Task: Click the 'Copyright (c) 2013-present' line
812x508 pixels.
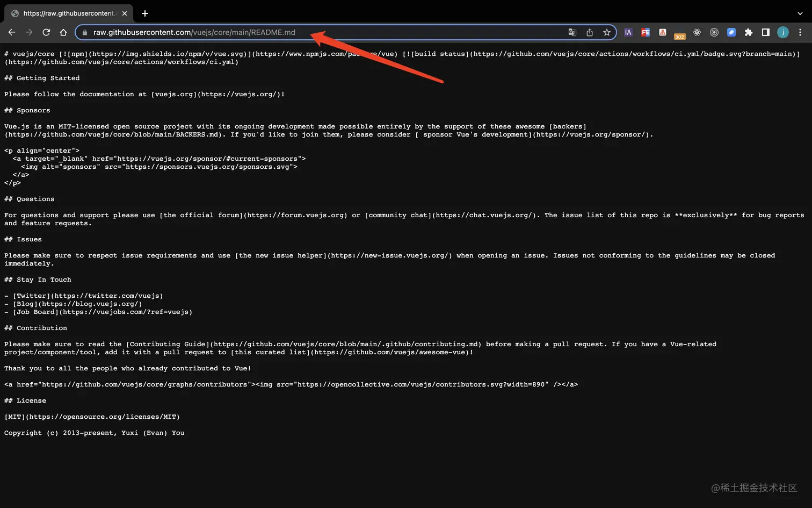Action: (x=95, y=433)
